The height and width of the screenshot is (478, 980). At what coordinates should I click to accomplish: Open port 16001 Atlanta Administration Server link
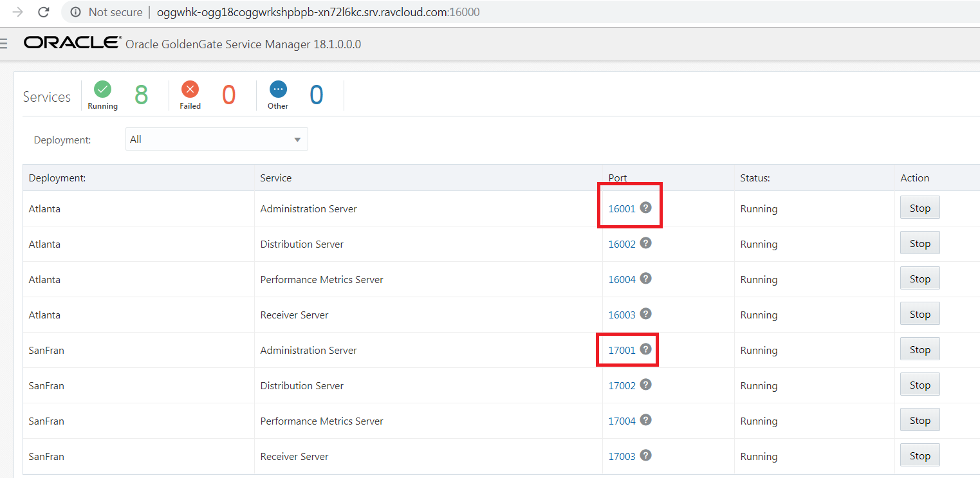[622, 209]
